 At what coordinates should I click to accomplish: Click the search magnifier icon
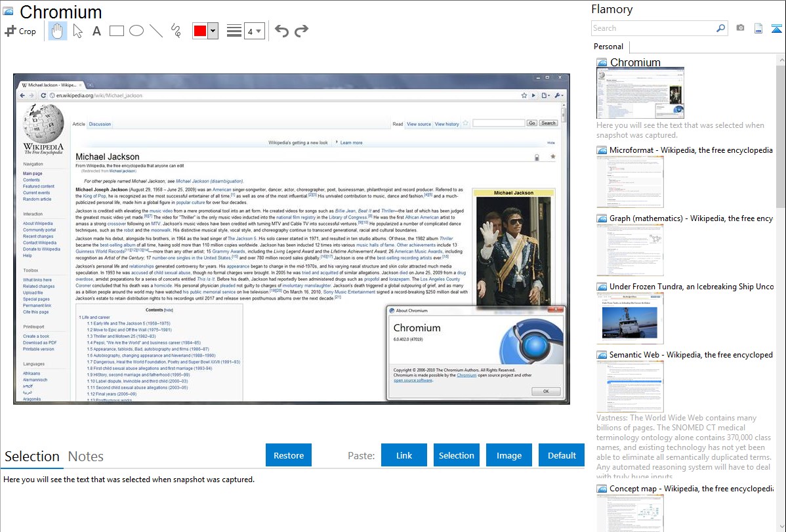coord(721,28)
